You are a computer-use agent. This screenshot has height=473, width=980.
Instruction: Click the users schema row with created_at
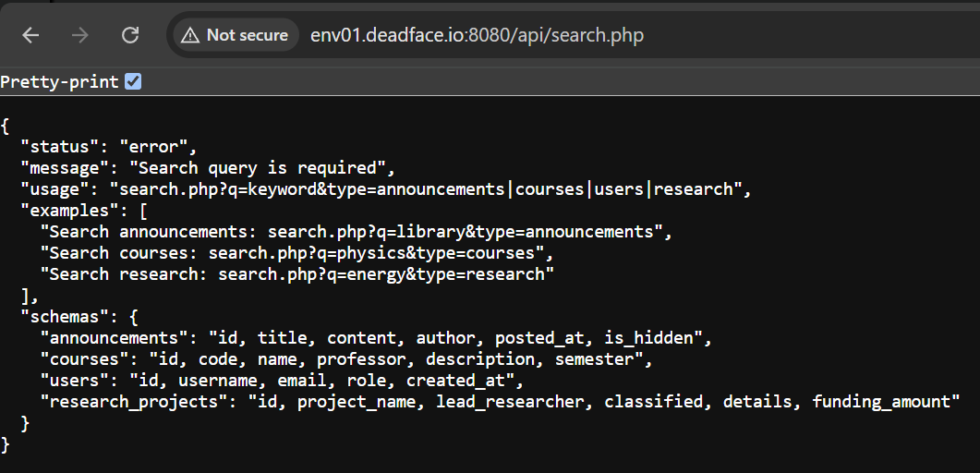(282, 381)
